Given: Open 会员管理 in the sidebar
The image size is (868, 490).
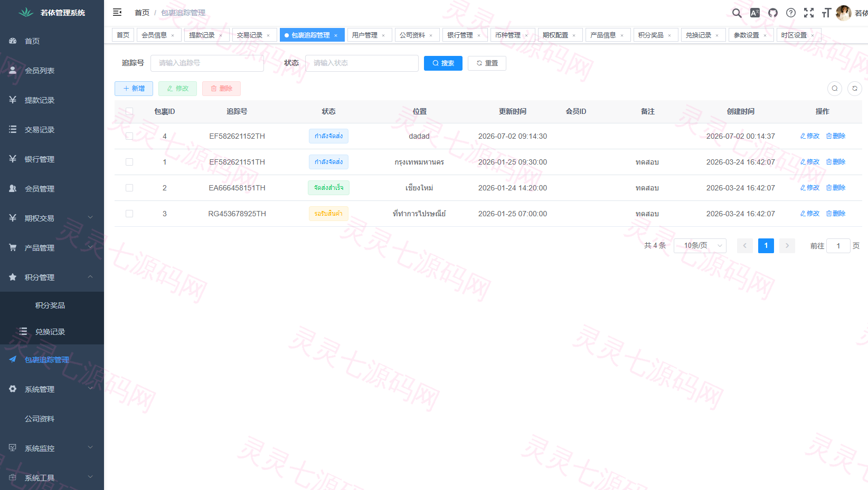Looking at the screenshot, I should (52, 189).
